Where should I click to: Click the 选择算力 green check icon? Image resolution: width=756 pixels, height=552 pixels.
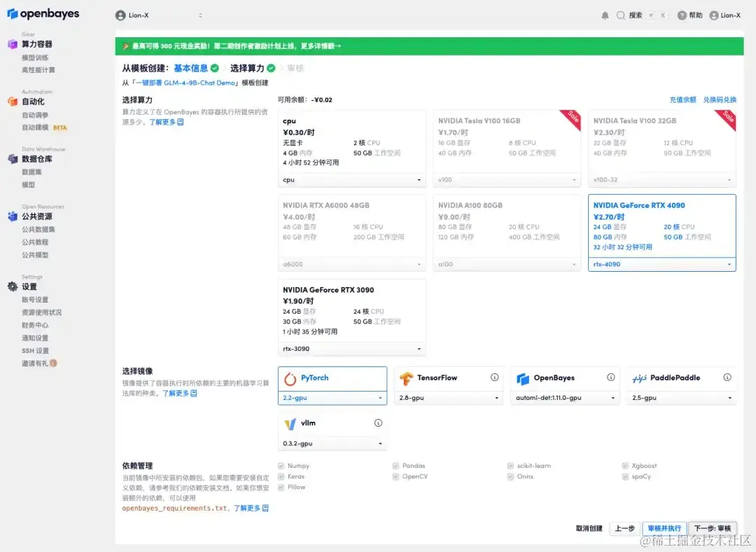pyautogui.click(x=271, y=68)
